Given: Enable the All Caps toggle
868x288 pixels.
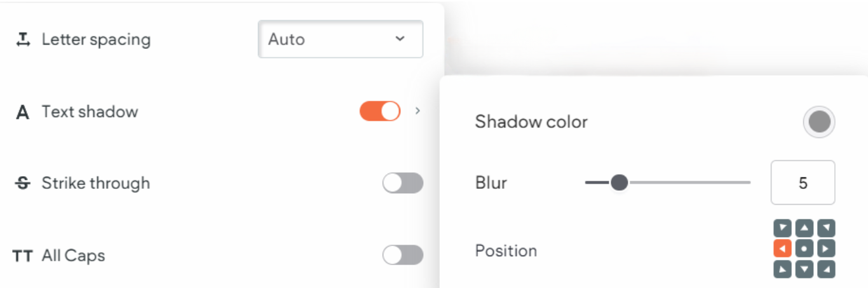Looking at the screenshot, I should (403, 255).
